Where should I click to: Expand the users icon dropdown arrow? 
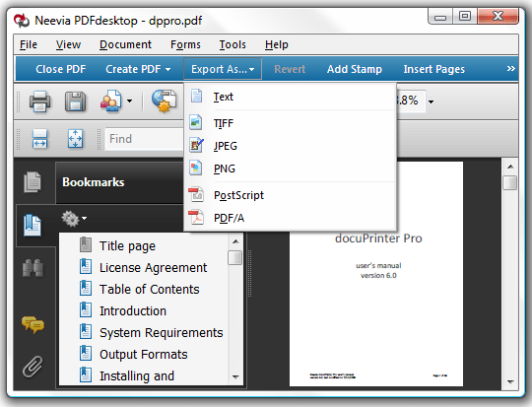pyautogui.click(x=129, y=101)
